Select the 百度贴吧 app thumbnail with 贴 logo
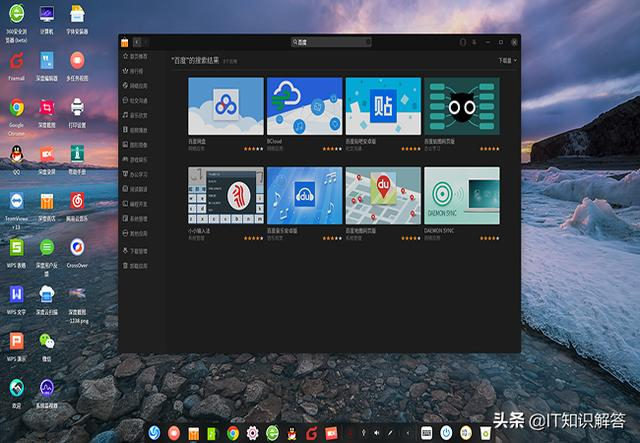Image resolution: width=640 pixels, height=443 pixels. pyautogui.click(x=383, y=106)
